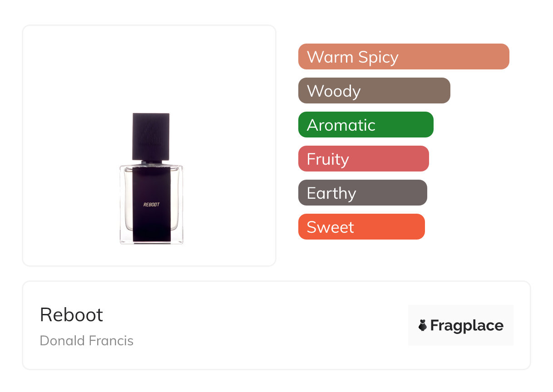Select the Earthy accord bar

[362, 193]
